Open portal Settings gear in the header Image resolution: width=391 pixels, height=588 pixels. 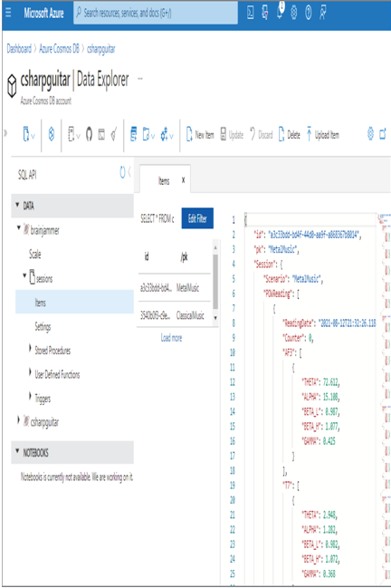tap(294, 13)
